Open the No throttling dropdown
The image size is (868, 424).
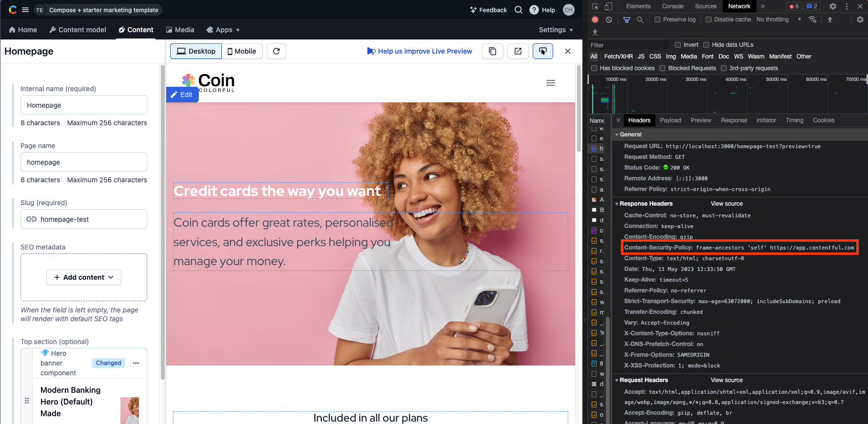click(x=778, y=19)
